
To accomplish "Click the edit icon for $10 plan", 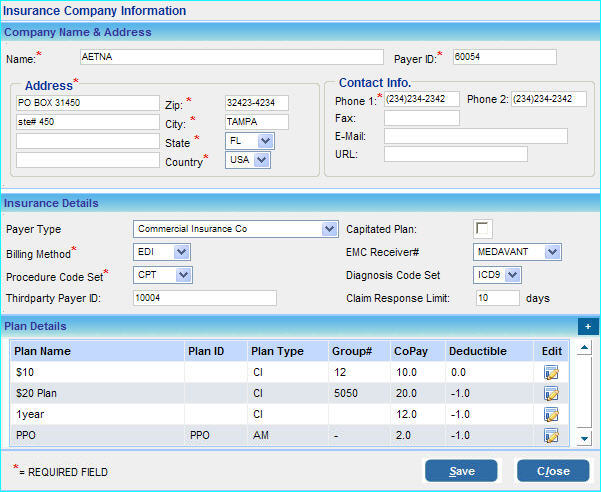I will (x=550, y=372).
